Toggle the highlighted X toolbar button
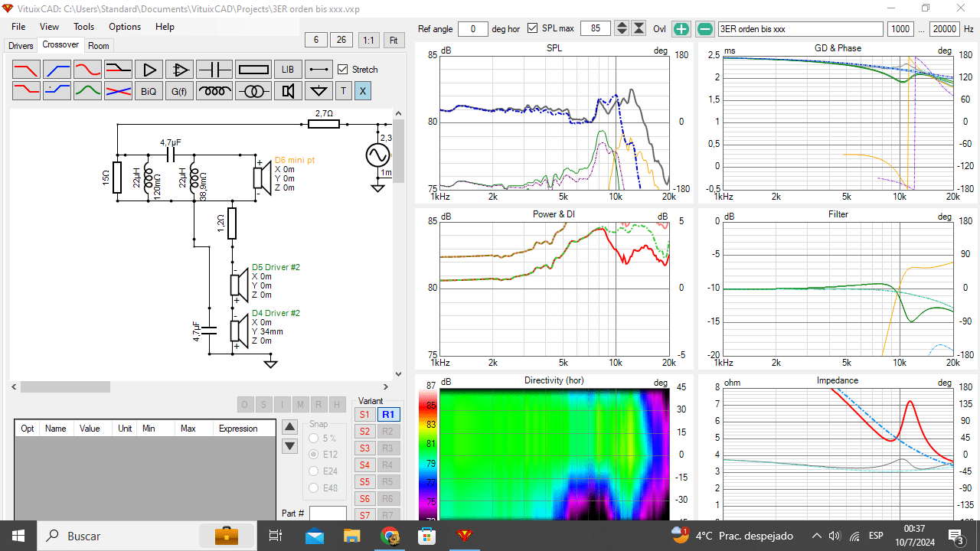 click(x=363, y=91)
